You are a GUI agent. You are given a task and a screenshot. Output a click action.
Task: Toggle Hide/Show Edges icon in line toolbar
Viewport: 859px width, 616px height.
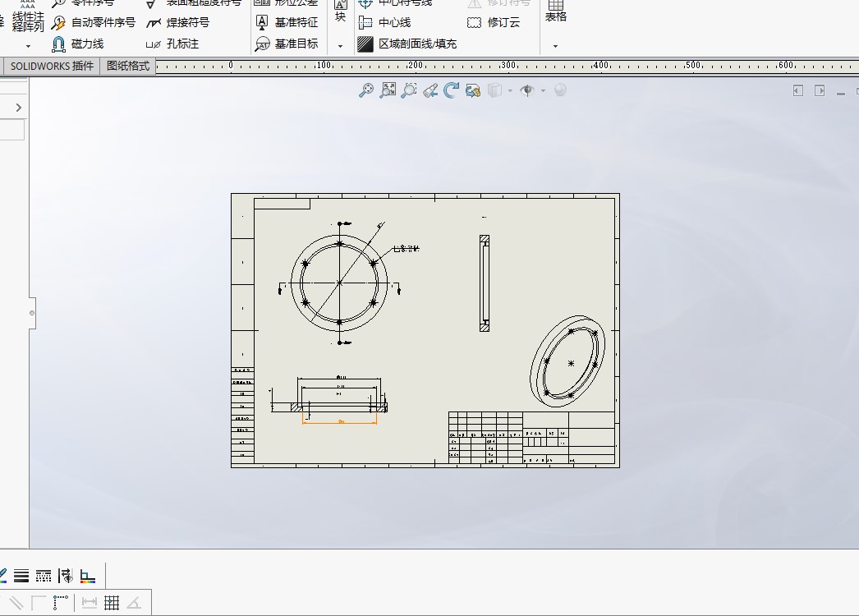65,576
